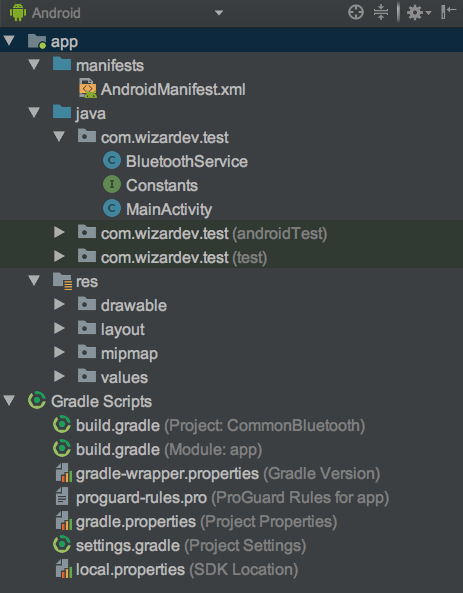The width and height of the screenshot is (463, 593).
Task: Click the Constants interface icon
Action: [x=112, y=185]
